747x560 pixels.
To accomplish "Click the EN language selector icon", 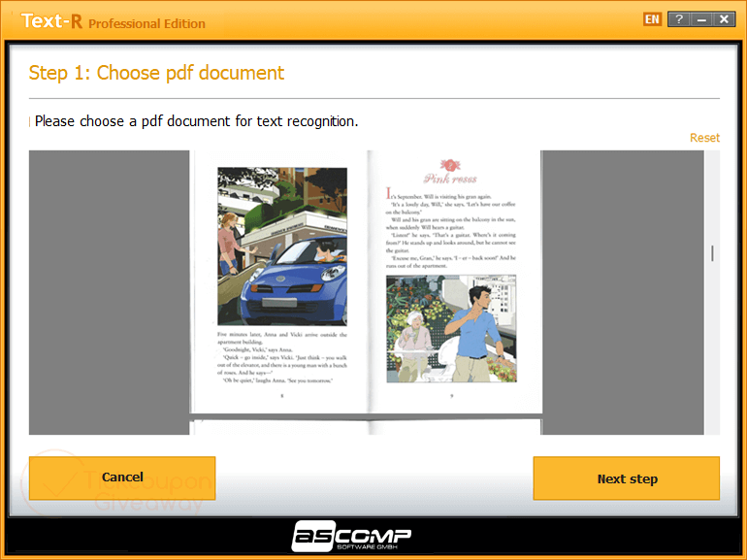I will coord(652,19).
